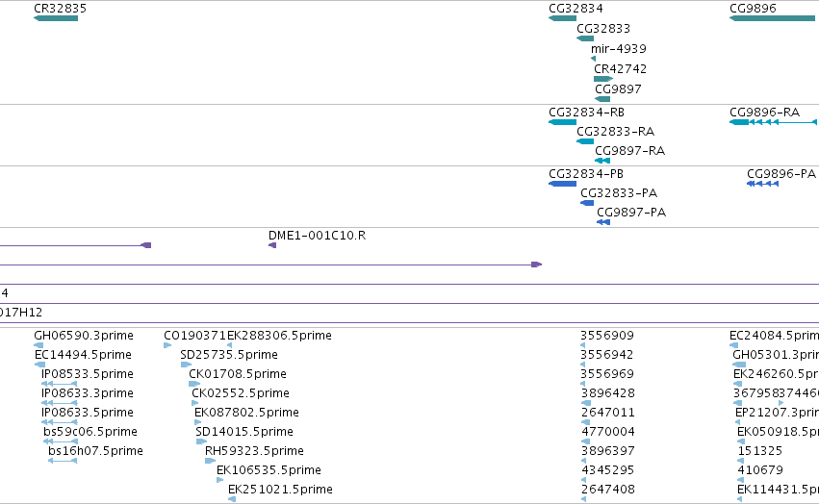Screen dimensions: 819x504
Task: Click feature label 3556969
Action: (607, 374)
